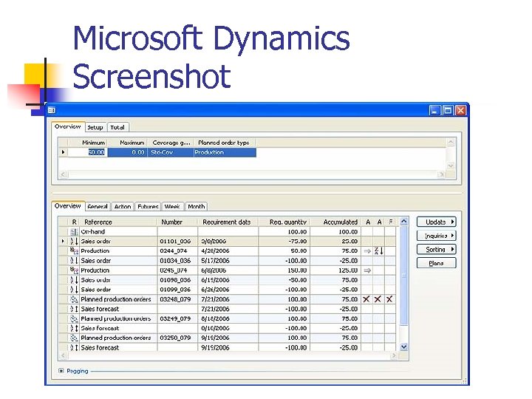Click the Sales forecast 7/21/2006 row icon
532x399 pixels.
coord(74,309)
